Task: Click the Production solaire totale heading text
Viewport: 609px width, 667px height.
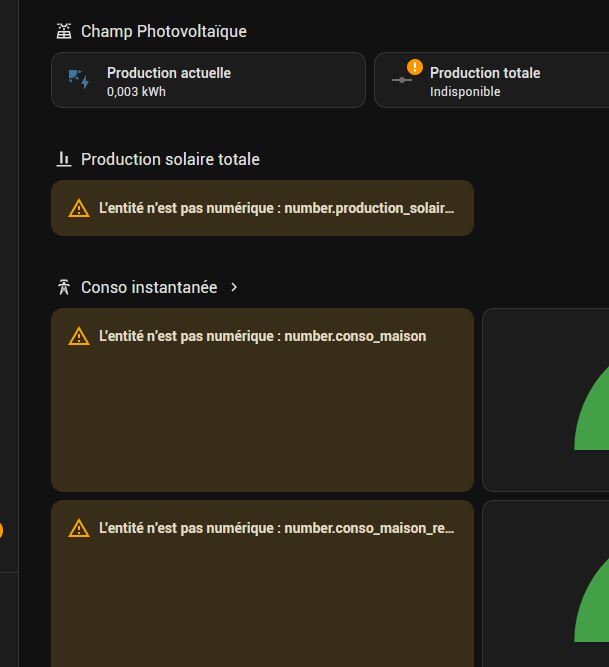Action: click(x=170, y=159)
